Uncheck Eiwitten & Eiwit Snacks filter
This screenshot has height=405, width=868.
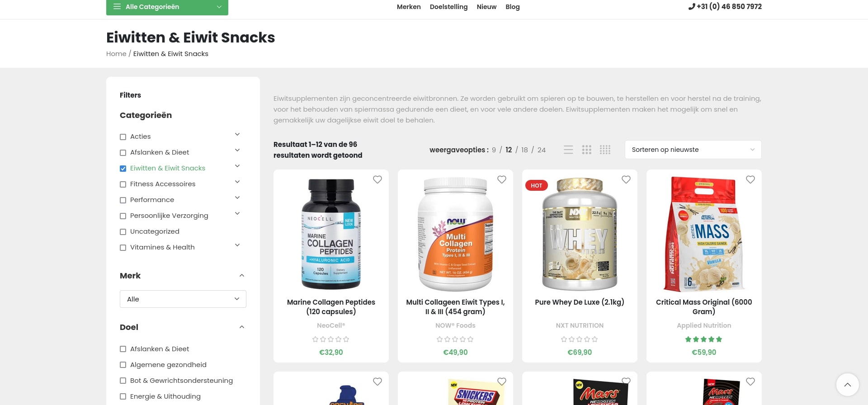coord(123,169)
